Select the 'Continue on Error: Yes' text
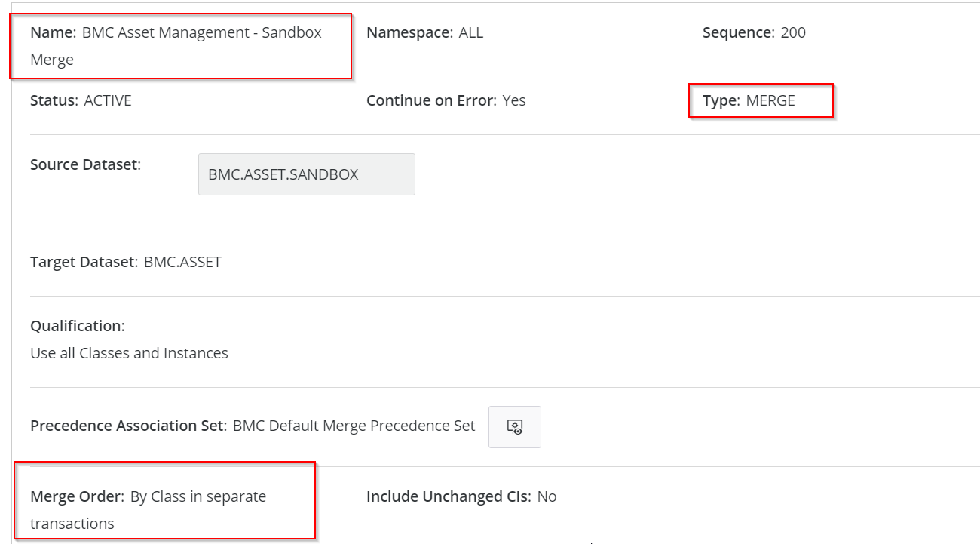This screenshot has width=980, height=544. [x=446, y=100]
